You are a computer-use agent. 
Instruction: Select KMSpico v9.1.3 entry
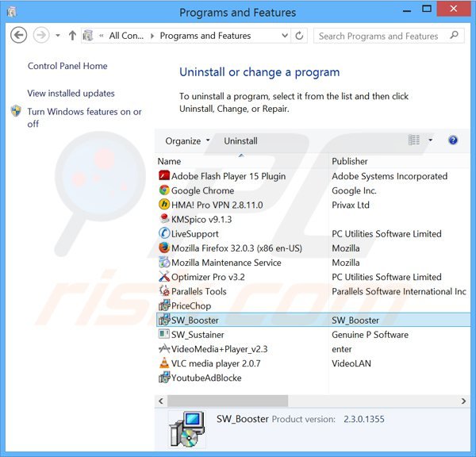click(x=202, y=219)
